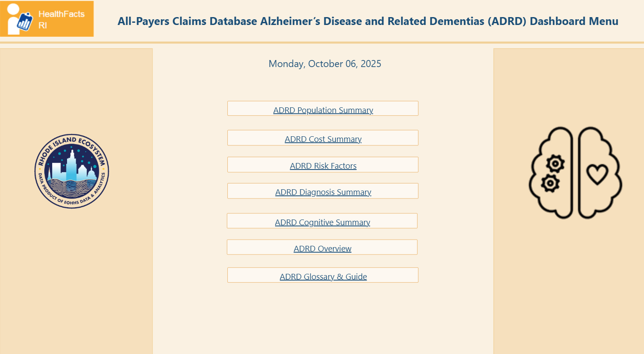The height and width of the screenshot is (354, 644).
Task: Click the lower gear in the brain
Action: [x=550, y=183]
